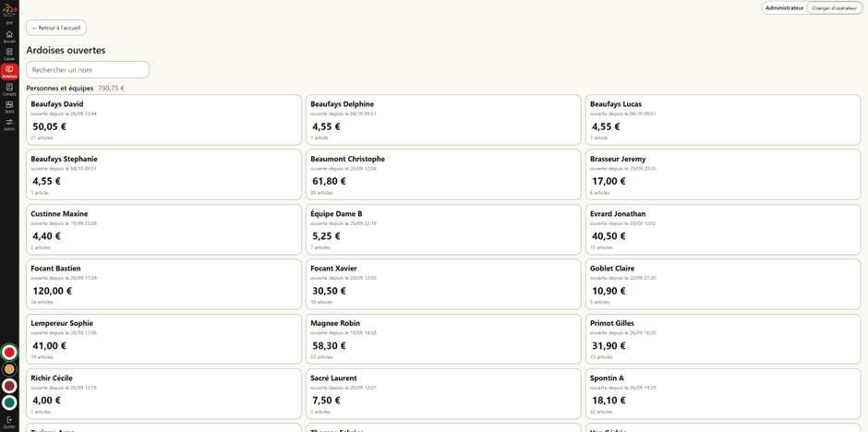This screenshot has height=432, width=868.
Task: Open the Caisse register icon
Action: click(x=9, y=54)
